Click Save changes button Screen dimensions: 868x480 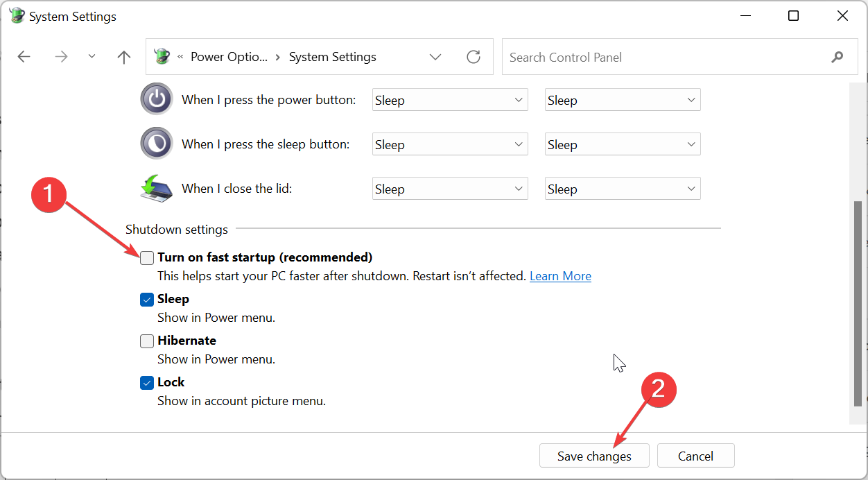coord(594,456)
